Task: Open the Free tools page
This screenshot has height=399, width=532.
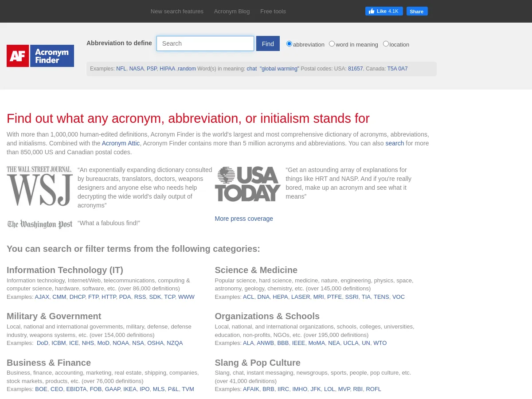Action: (x=273, y=11)
